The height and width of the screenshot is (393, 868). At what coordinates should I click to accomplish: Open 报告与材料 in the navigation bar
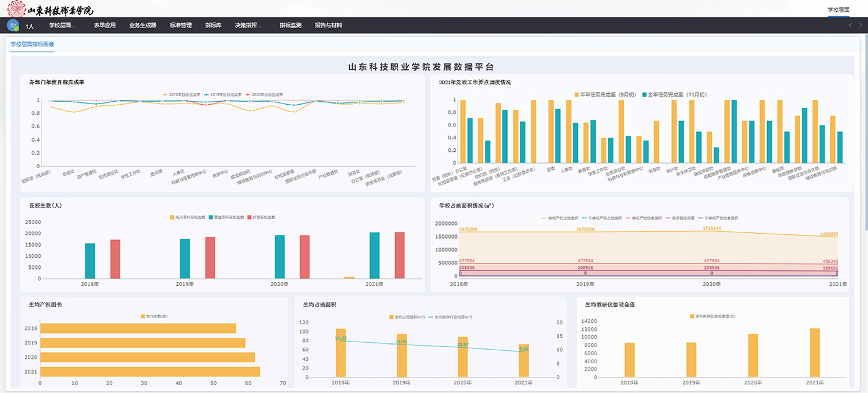click(328, 25)
